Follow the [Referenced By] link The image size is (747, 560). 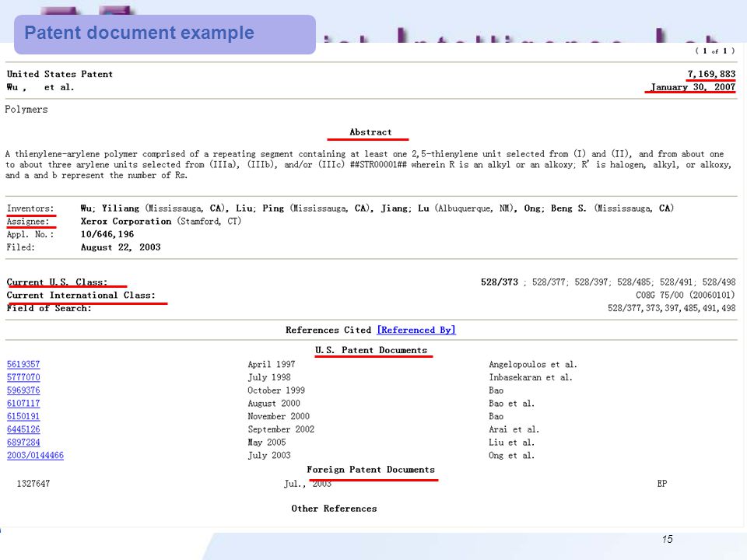[x=416, y=330]
